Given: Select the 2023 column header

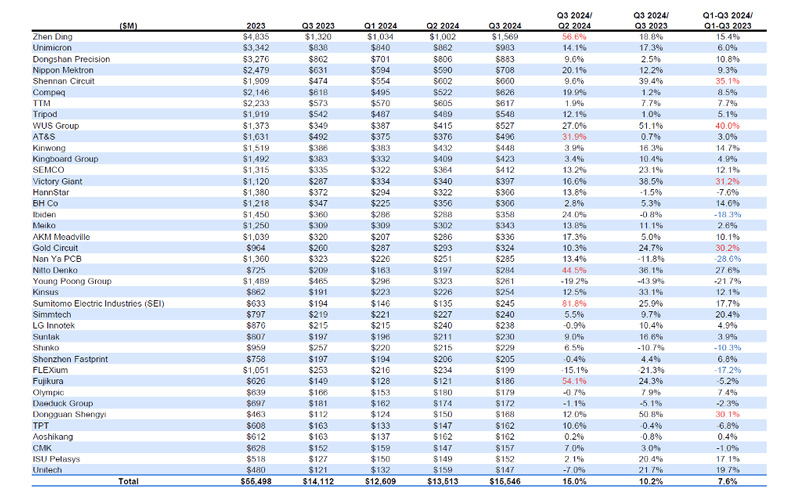Looking at the screenshot, I should [256, 26].
